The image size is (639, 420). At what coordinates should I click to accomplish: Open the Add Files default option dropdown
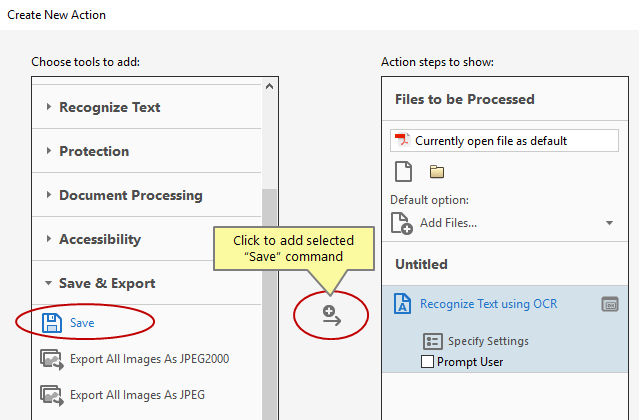pyautogui.click(x=609, y=223)
